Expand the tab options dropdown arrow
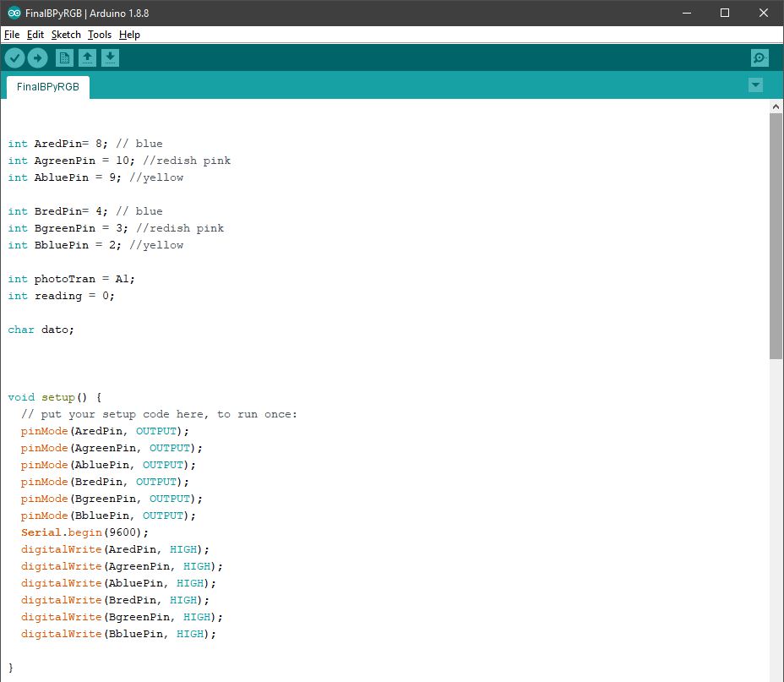The height and width of the screenshot is (682, 784). pos(755,85)
